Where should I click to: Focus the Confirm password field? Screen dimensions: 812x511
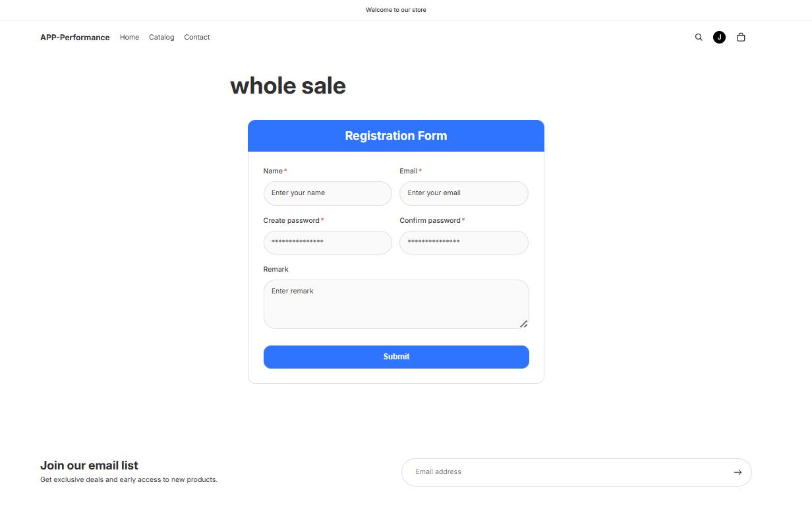pos(463,242)
